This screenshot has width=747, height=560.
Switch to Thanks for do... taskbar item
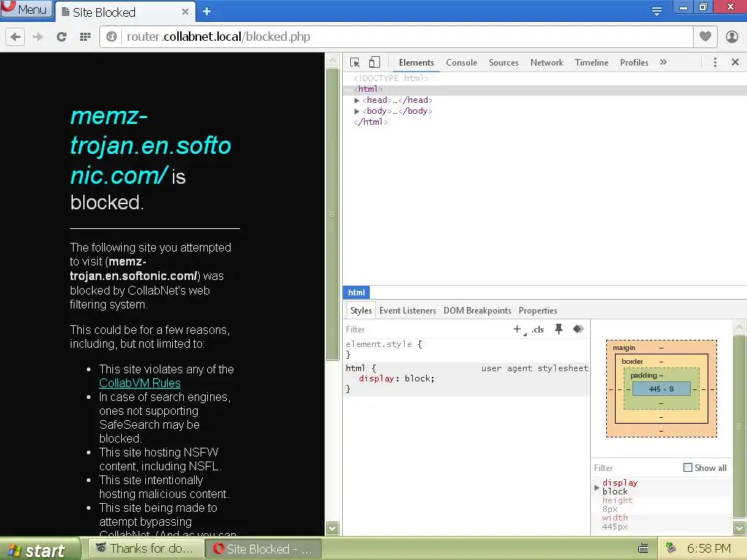(x=146, y=548)
